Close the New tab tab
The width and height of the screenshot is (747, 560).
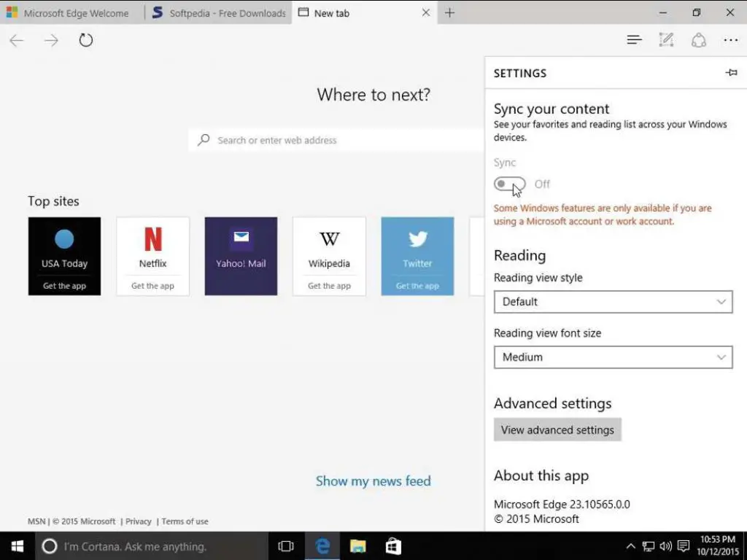pyautogui.click(x=426, y=13)
